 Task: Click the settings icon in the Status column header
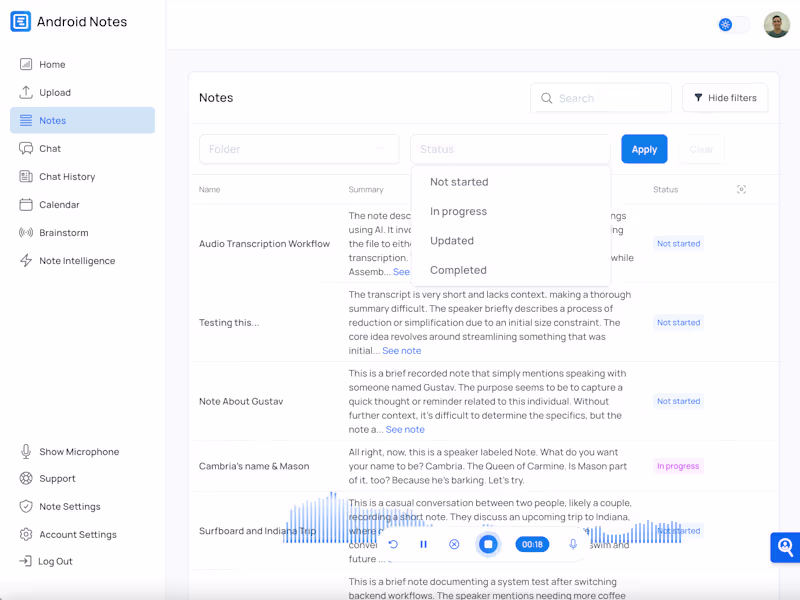pos(742,189)
